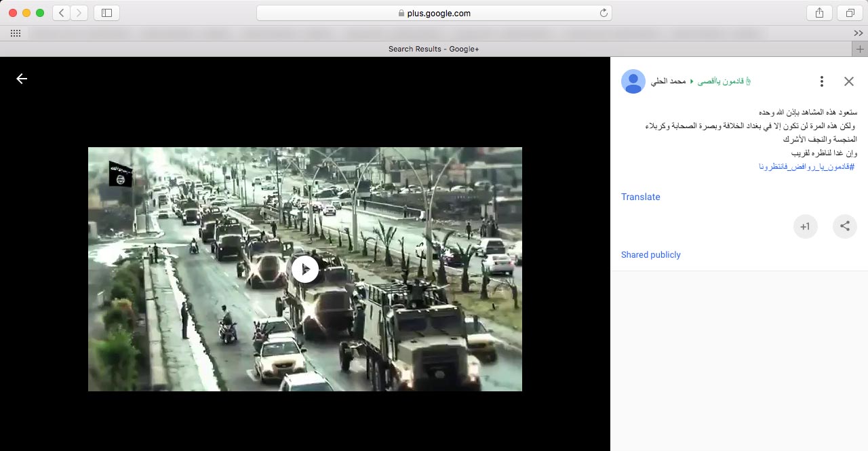Close the post panel with X
Viewport: 868px width, 451px height.
click(x=848, y=81)
